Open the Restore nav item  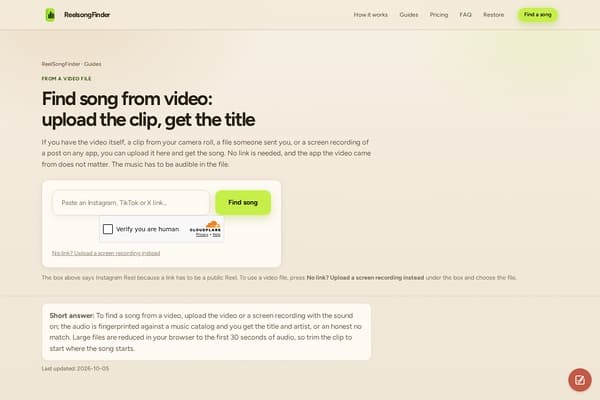[x=493, y=15]
